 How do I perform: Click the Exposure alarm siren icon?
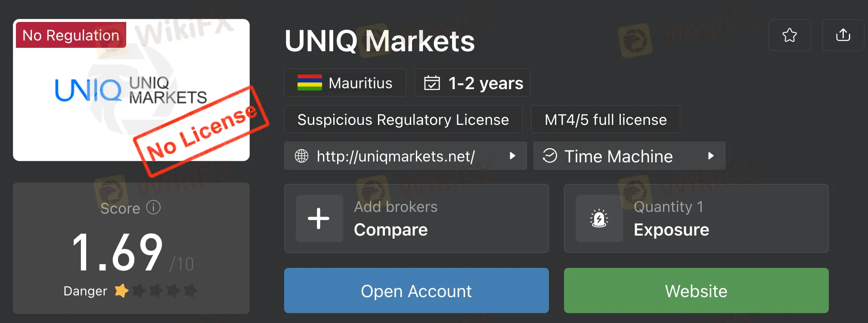coord(599,218)
